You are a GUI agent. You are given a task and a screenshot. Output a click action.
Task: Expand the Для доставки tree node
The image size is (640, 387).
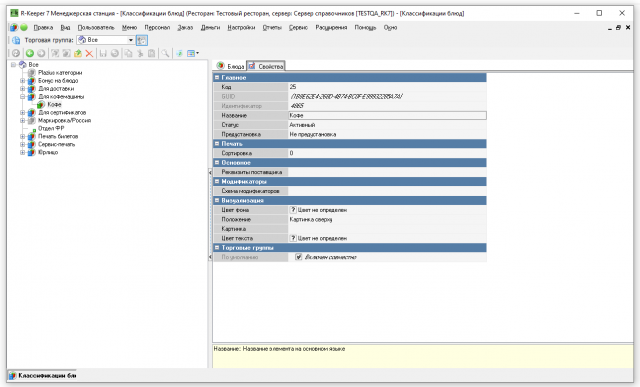pos(22,89)
